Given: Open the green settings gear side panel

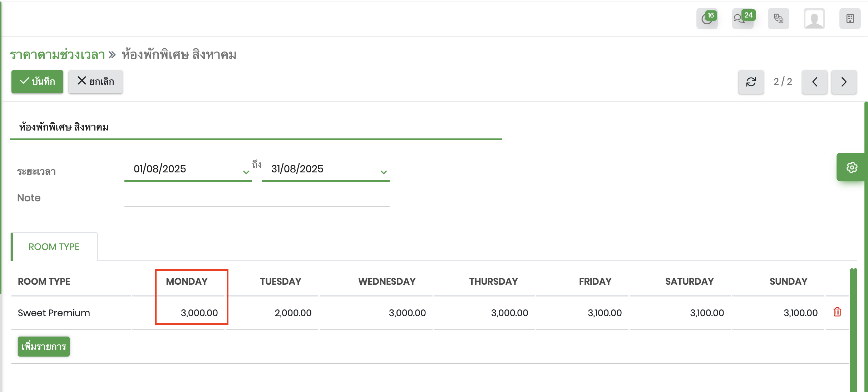Looking at the screenshot, I should (x=852, y=167).
